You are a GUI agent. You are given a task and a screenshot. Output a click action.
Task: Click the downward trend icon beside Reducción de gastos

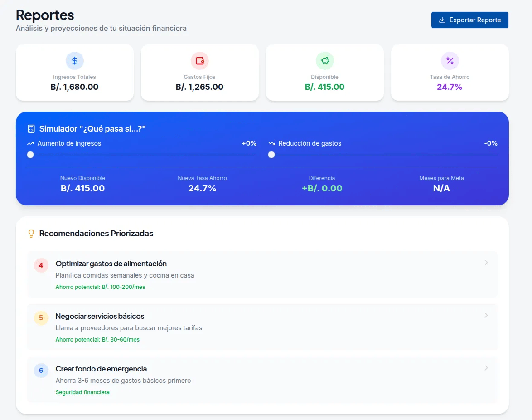(x=271, y=143)
